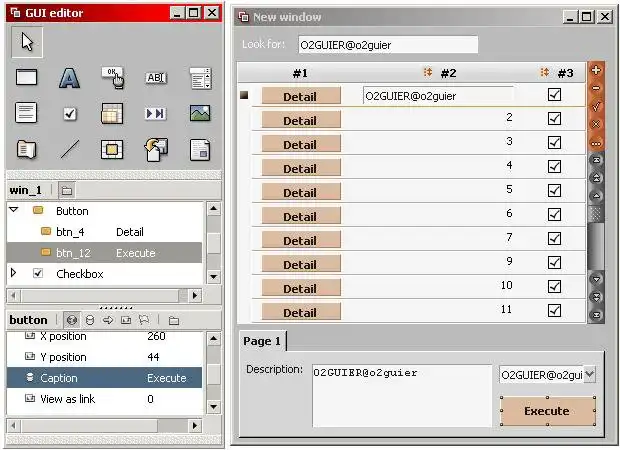Choose the curved-arrow import widget tool
620x450 pixels.
(156, 149)
